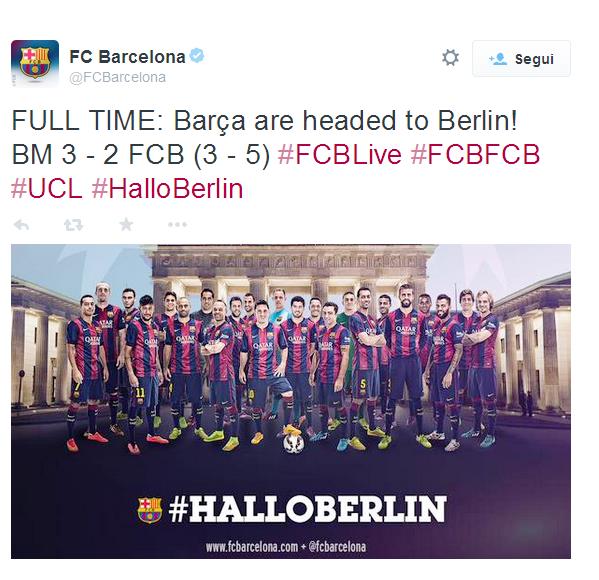This screenshot has height=580, width=599.
Task: Click the FULL TIME tweet text
Action: click(x=264, y=121)
